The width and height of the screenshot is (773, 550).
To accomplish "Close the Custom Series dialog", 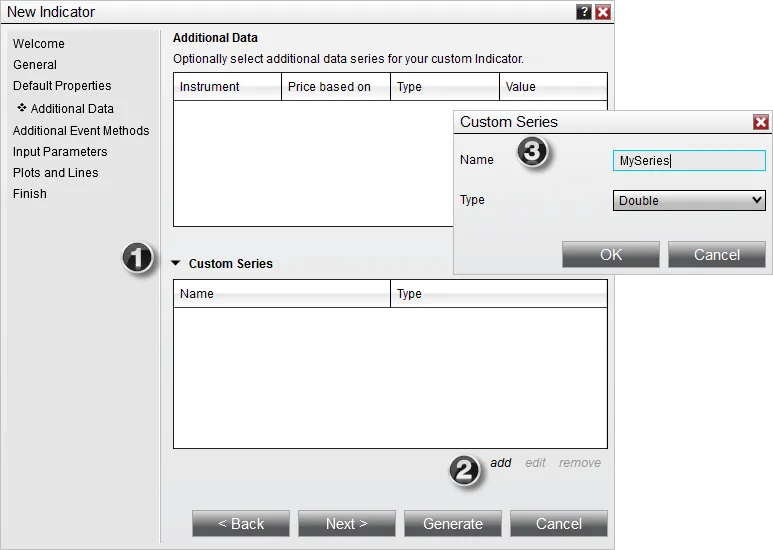I will (761, 122).
